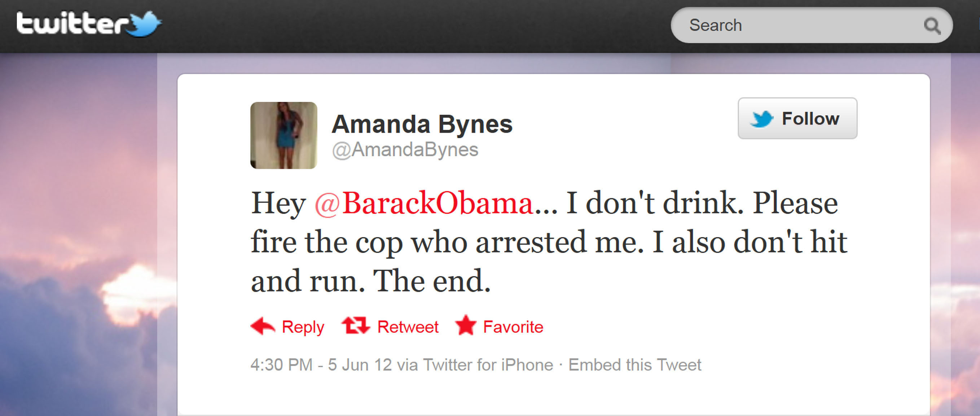Click the blue bird icon inside Follow button
The width and height of the screenshot is (980, 416).
tap(762, 119)
